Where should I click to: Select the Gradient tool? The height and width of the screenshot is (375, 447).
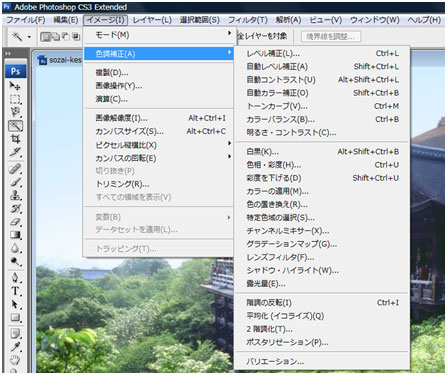(x=15, y=235)
